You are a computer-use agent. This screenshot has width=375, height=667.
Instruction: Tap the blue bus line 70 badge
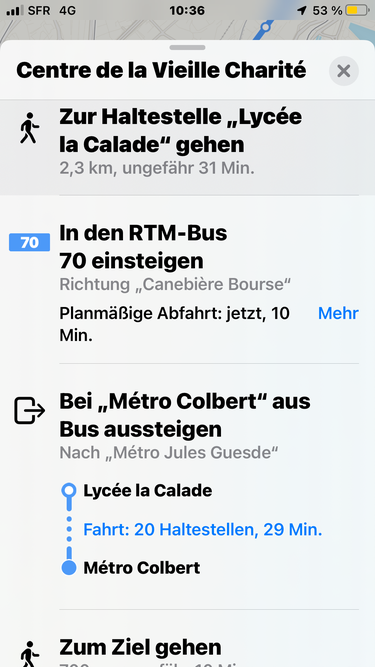tap(29, 242)
